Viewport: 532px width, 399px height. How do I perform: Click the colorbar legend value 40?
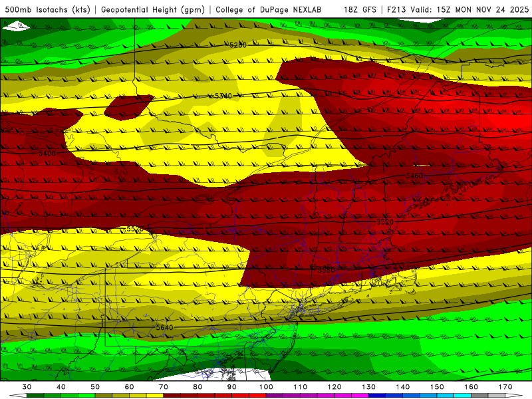click(61, 387)
